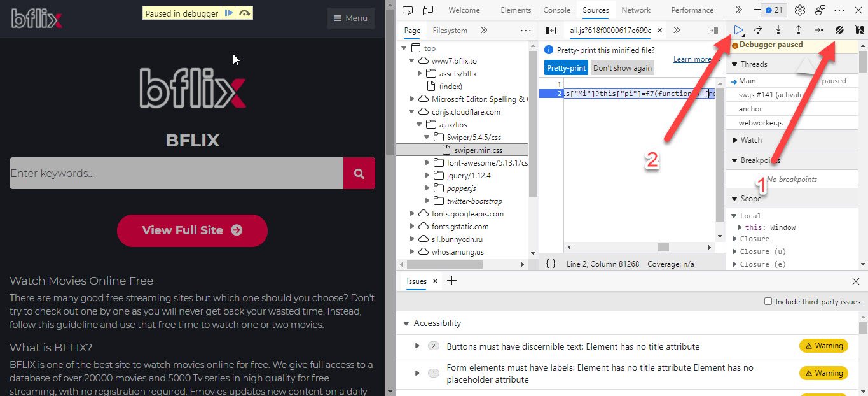The height and width of the screenshot is (396, 868).
Task: Collapse the Scope section
Action: click(x=734, y=199)
